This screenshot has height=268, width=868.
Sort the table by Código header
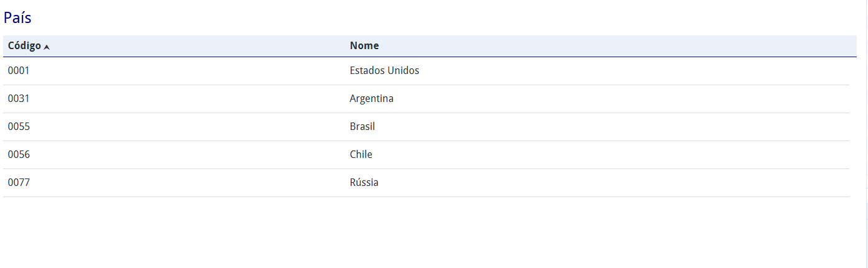(x=24, y=46)
